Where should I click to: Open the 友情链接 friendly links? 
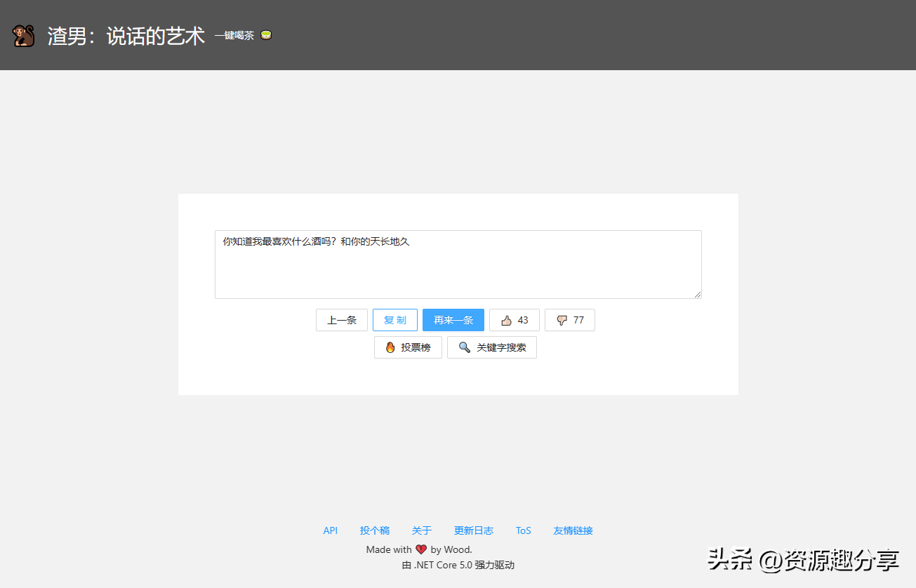573,530
